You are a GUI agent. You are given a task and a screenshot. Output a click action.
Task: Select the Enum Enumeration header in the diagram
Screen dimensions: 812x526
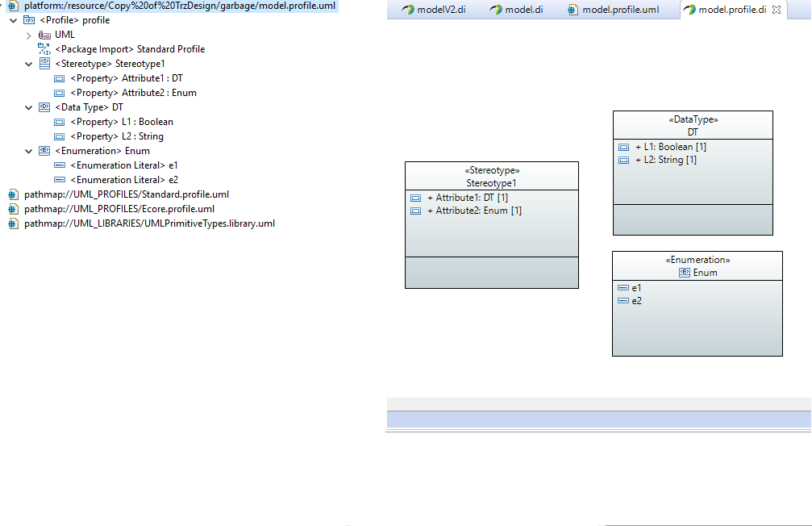click(x=697, y=266)
